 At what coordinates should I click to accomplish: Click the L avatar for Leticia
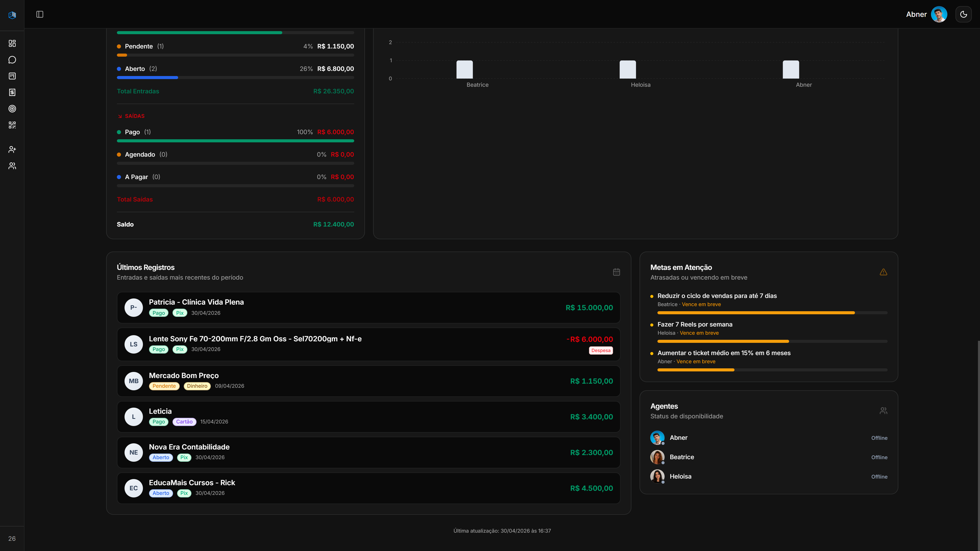[133, 417]
